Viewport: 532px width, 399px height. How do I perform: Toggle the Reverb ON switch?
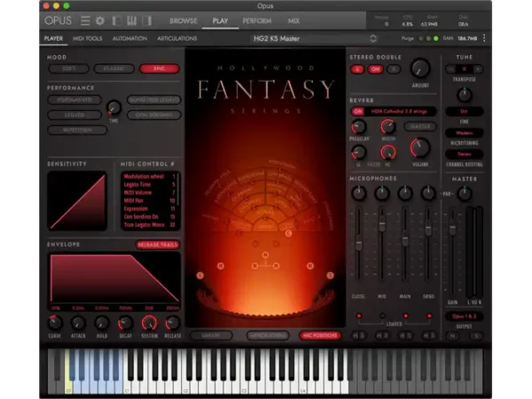357,112
